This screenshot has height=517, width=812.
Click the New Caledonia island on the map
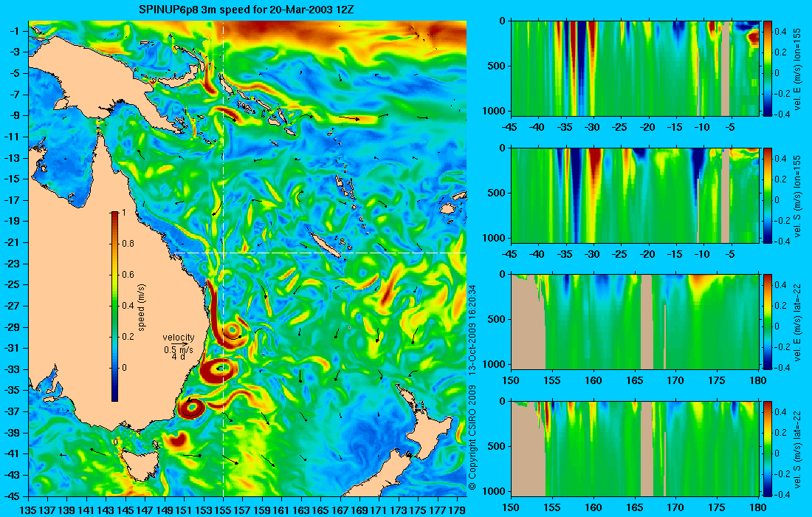tap(324, 244)
